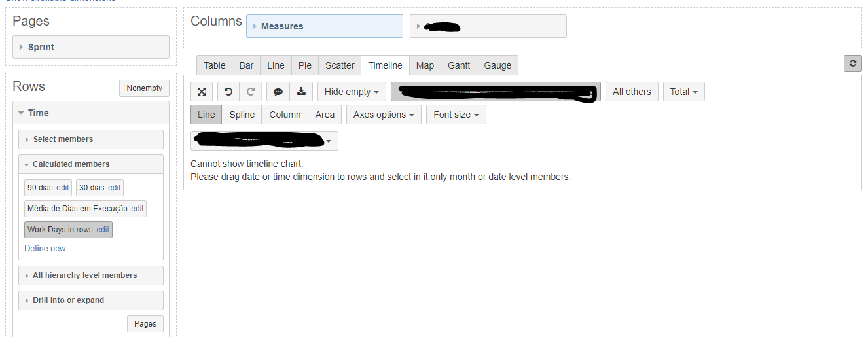Switch to the Gantt tab

coord(459,65)
